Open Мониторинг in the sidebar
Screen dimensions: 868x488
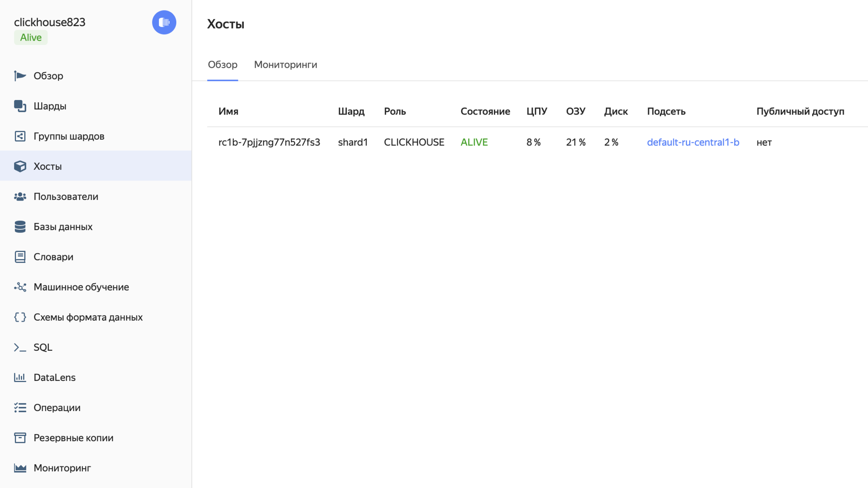pyautogui.click(x=96, y=468)
